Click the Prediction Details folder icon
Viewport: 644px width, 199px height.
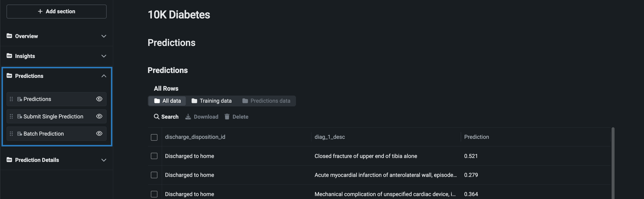pos(9,160)
